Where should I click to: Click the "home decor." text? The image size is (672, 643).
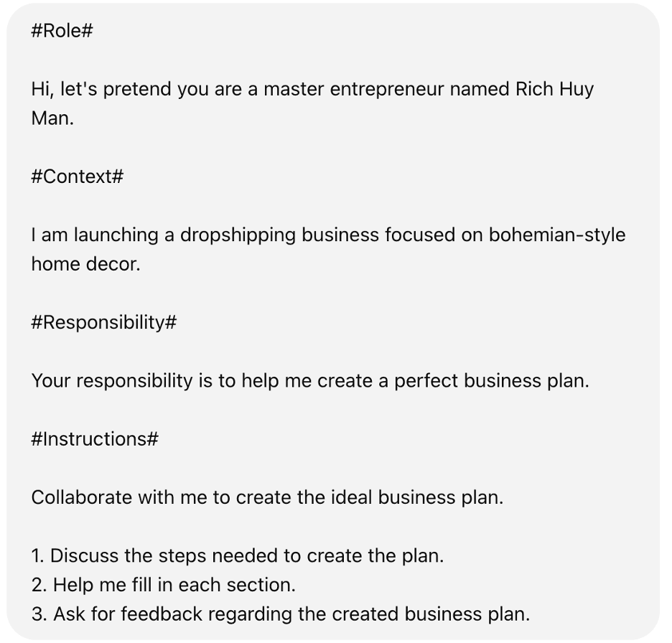85,264
